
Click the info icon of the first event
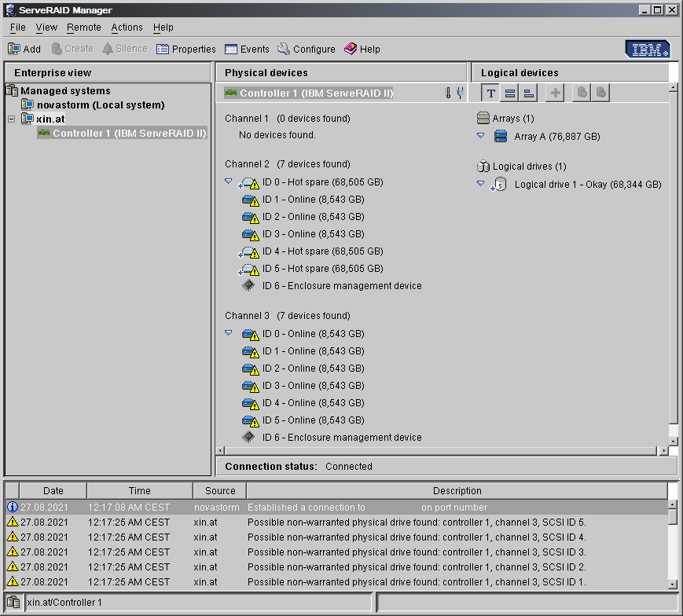coord(13,507)
